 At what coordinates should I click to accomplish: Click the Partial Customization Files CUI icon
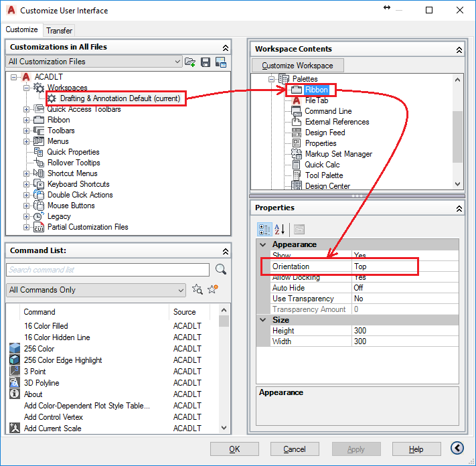(x=39, y=227)
